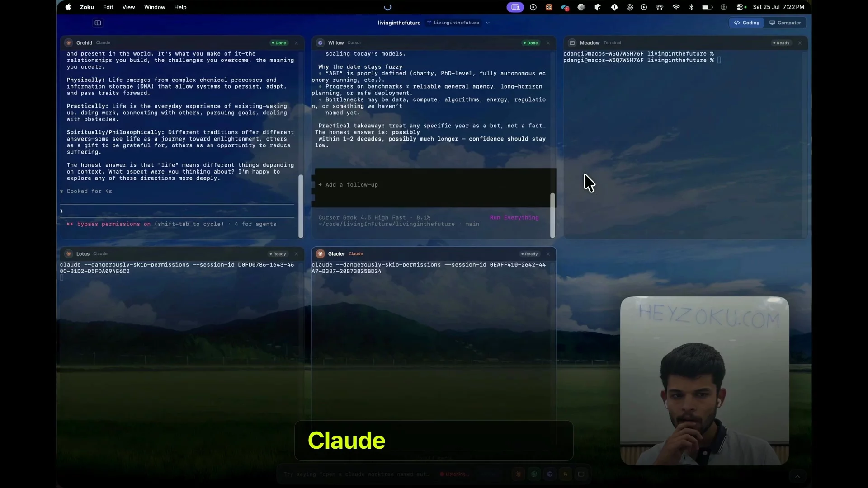Click the Willow pane Cursor icon
Image resolution: width=868 pixels, height=488 pixels.
click(x=321, y=43)
